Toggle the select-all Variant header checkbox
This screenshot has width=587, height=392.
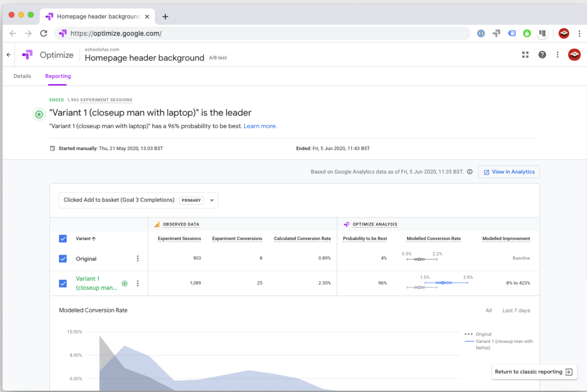tap(63, 238)
